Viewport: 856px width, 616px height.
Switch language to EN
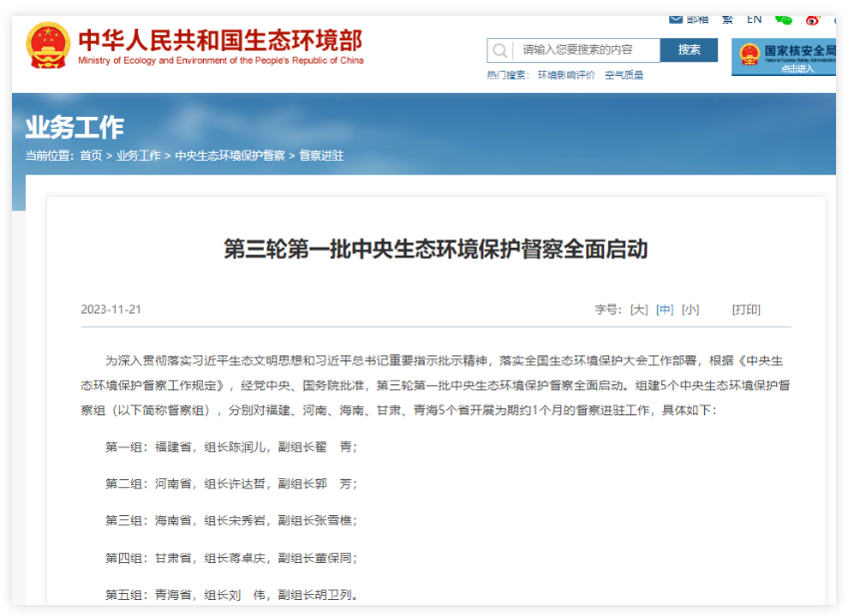(x=754, y=19)
